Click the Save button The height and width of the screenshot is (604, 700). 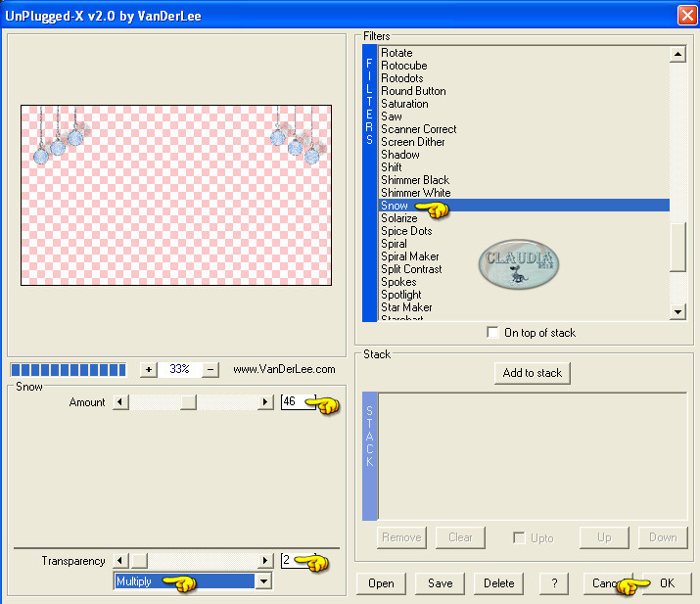[x=441, y=583]
